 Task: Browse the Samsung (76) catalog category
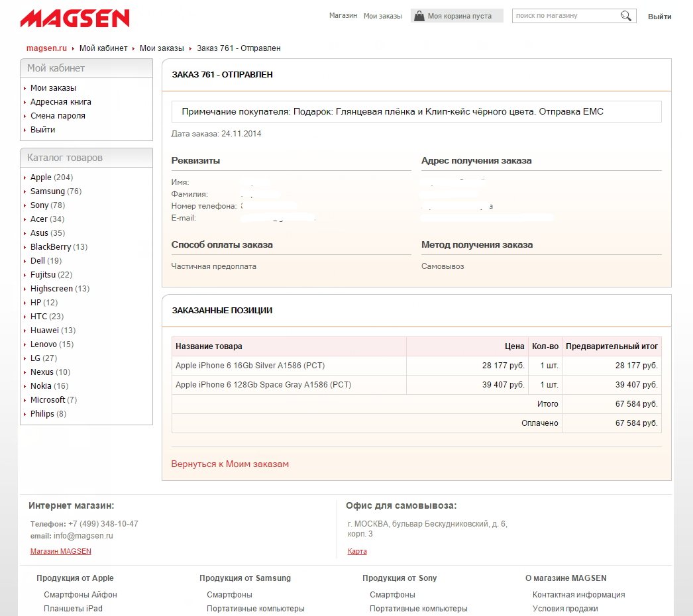coord(56,191)
